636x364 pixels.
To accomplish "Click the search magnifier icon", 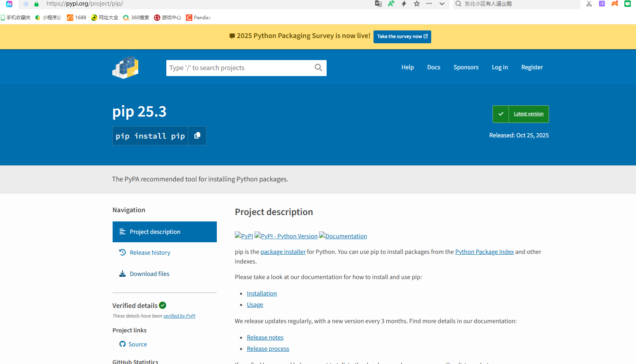I will [318, 68].
